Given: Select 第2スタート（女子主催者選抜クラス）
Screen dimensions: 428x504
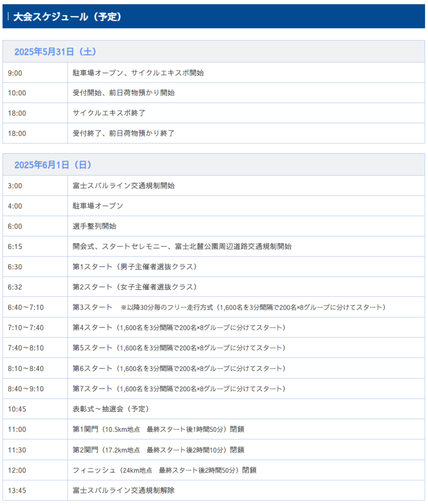Looking at the screenshot, I should [135, 287].
